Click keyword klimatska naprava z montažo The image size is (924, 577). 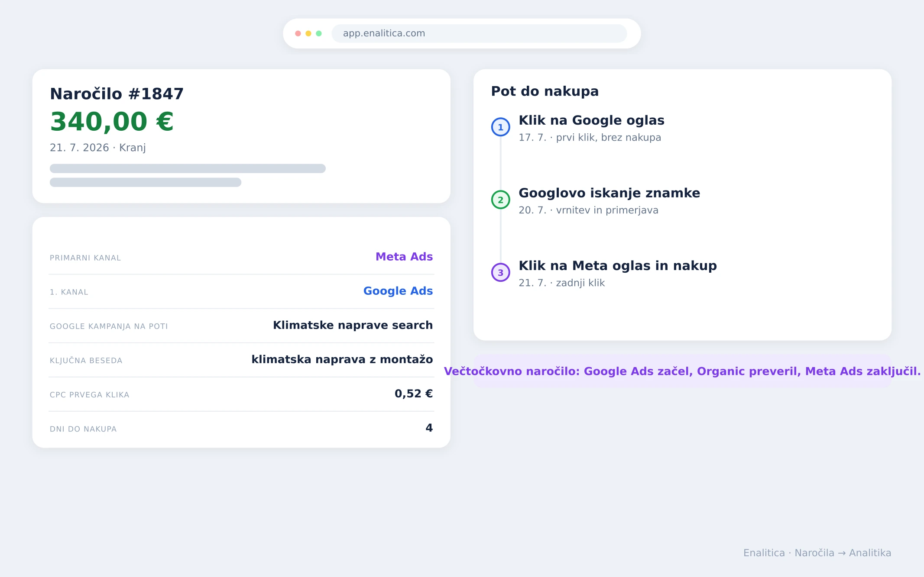click(342, 359)
